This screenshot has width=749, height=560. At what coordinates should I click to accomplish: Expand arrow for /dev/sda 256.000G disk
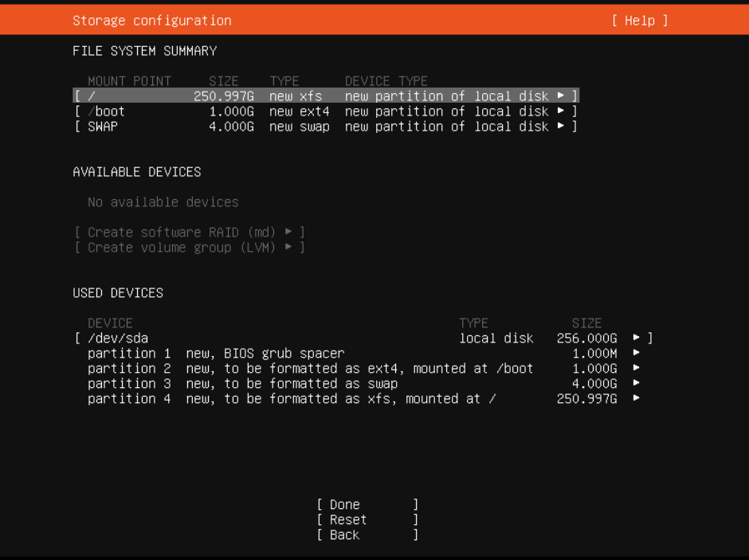coord(637,338)
